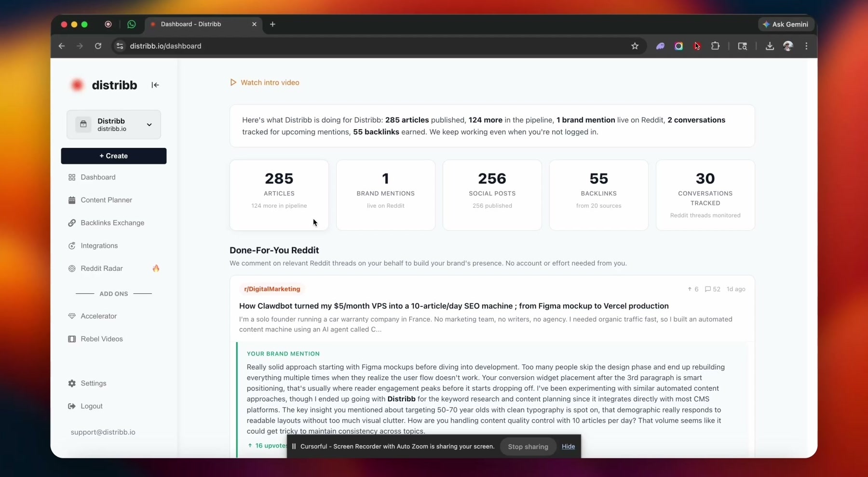
Task: Click YOUR BRAND MENTION label
Action: coord(283,354)
